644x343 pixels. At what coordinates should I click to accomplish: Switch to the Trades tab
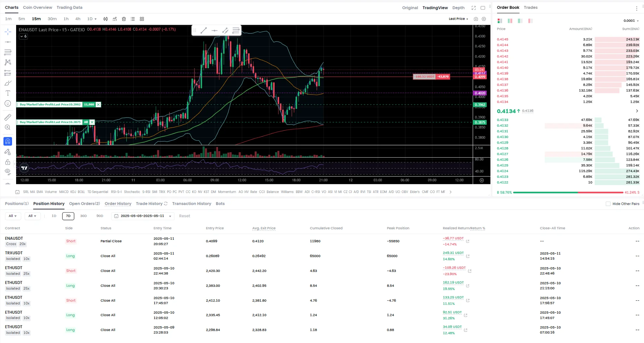pyautogui.click(x=531, y=7)
